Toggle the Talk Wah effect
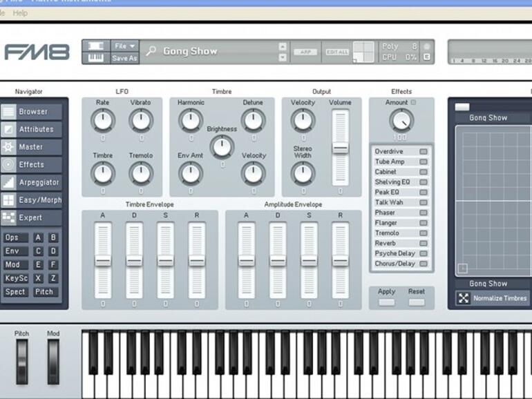The image size is (532, 399). (424, 202)
